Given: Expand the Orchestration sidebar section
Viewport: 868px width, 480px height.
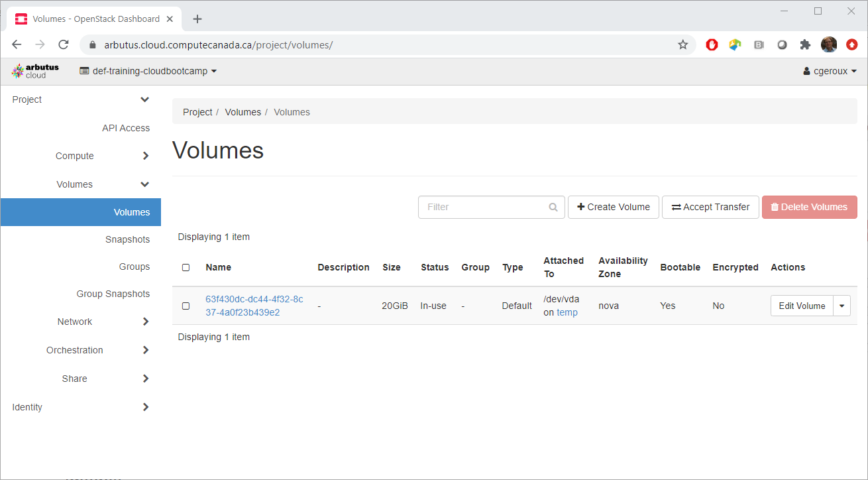Looking at the screenshot, I should [x=80, y=350].
